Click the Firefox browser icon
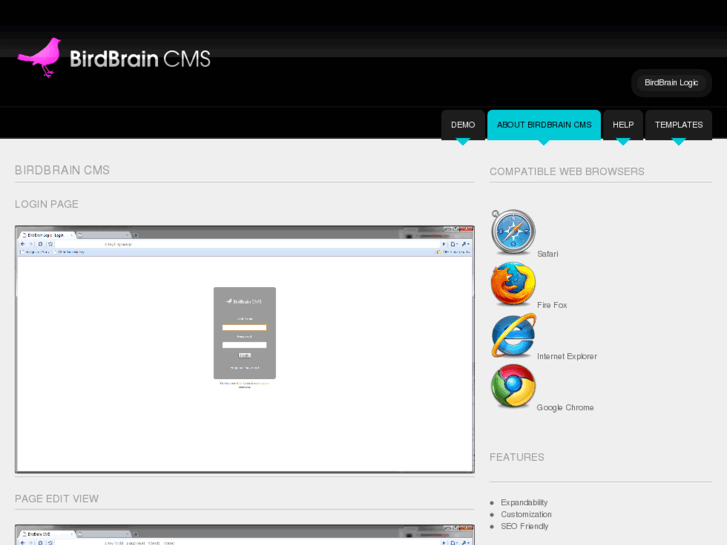 [513, 283]
